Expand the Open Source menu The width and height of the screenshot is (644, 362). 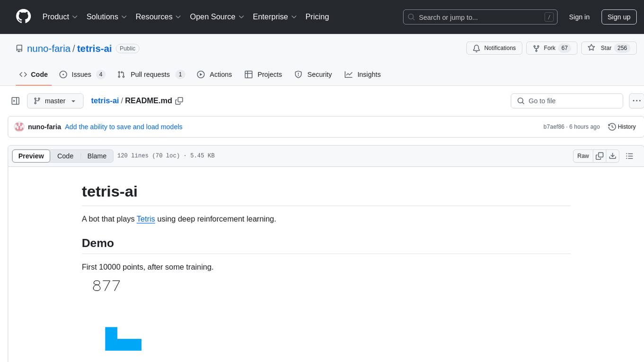217,17
